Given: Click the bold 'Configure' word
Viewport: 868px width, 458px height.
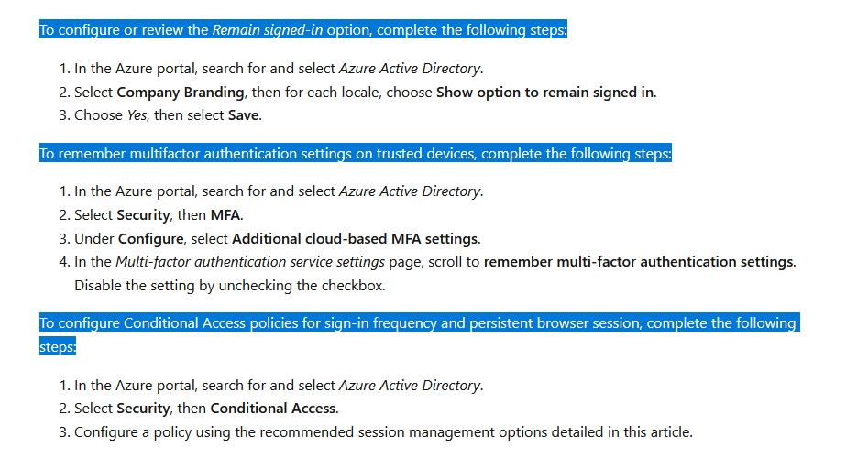Looking at the screenshot, I should tap(150, 238).
